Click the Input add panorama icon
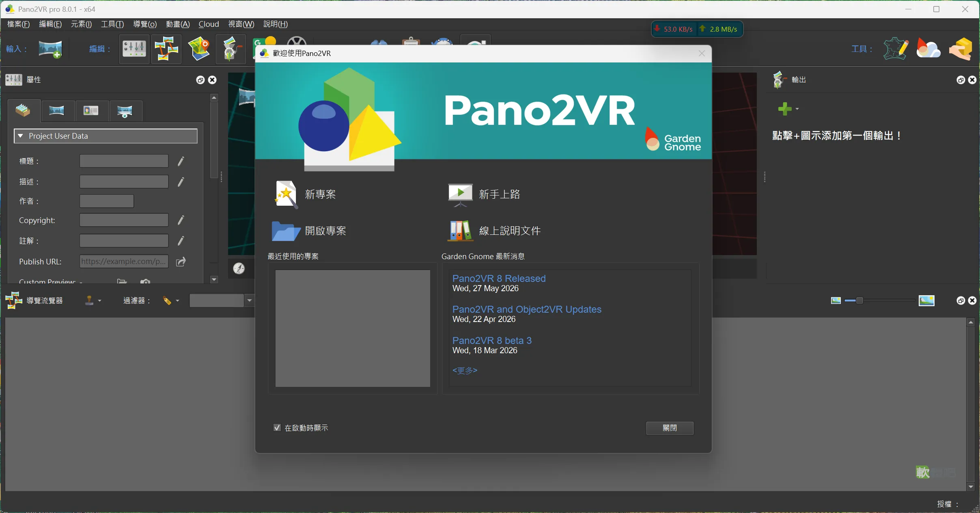The width and height of the screenshot is (980, 513). pyautogui.click(x=50, y=49)
